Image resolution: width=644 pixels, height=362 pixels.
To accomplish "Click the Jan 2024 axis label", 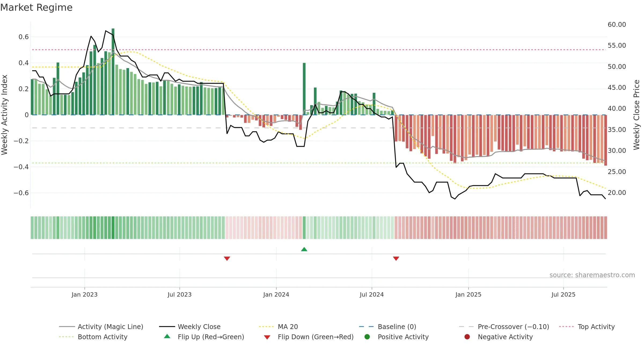I will [276, 294].
